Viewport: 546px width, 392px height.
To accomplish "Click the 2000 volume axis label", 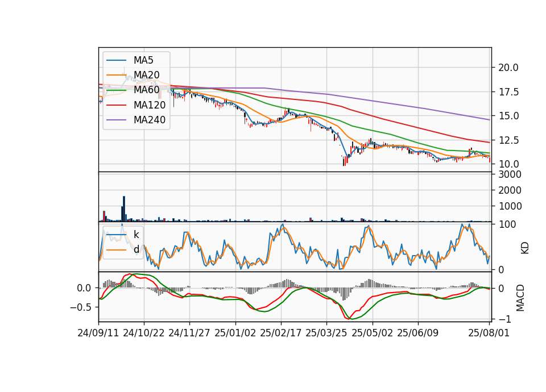I will tap(510, 191).
